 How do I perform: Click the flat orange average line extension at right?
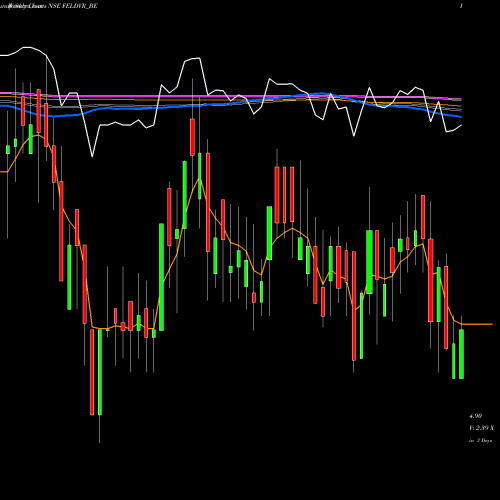(477, 324)
